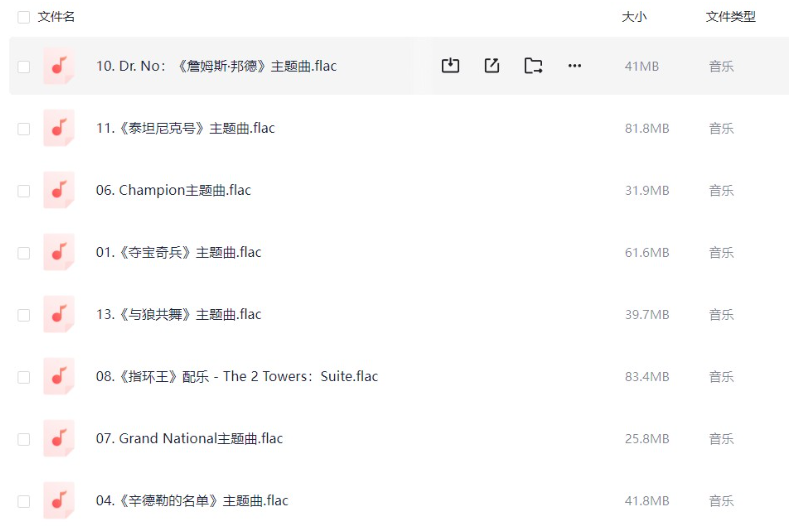Open file 11.《泰坦尼克号》主题曲.flac
This screenshot has height=528, width=790.
[185, 128]
